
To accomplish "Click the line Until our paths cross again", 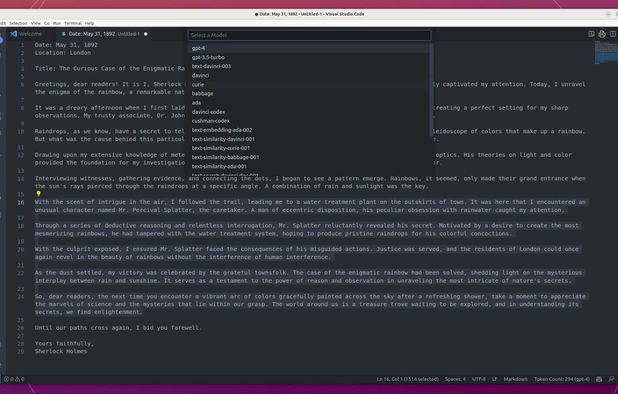I will tap(118, 328).
